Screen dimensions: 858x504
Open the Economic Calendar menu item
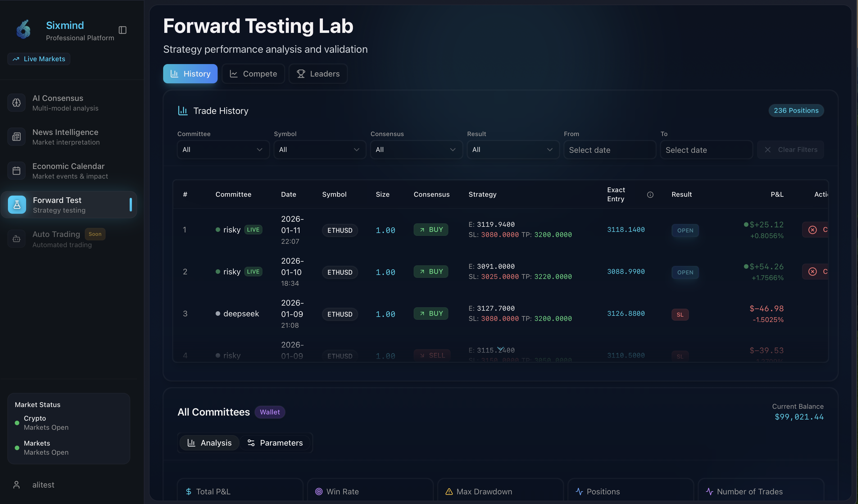pos(68,171)
